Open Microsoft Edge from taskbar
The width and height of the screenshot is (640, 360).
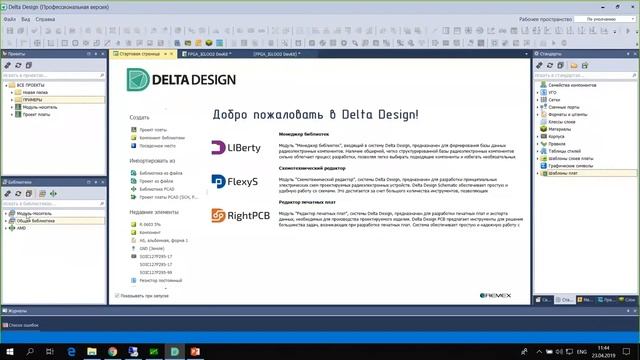71,351
